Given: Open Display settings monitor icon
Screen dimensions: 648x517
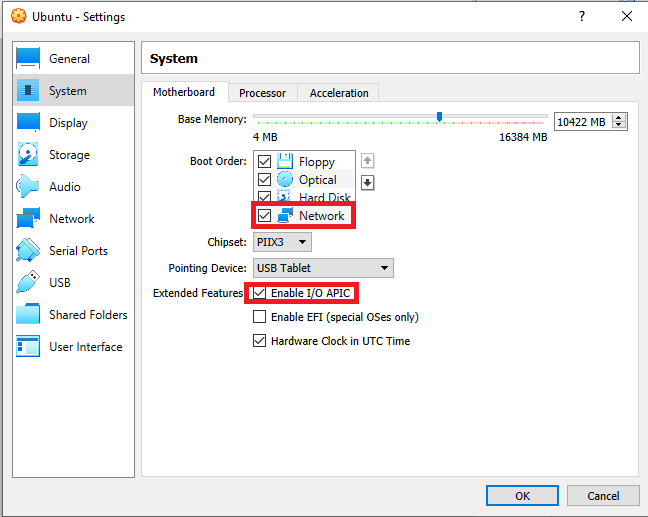Looking at the screenshot, I should (x=28, y=122).
